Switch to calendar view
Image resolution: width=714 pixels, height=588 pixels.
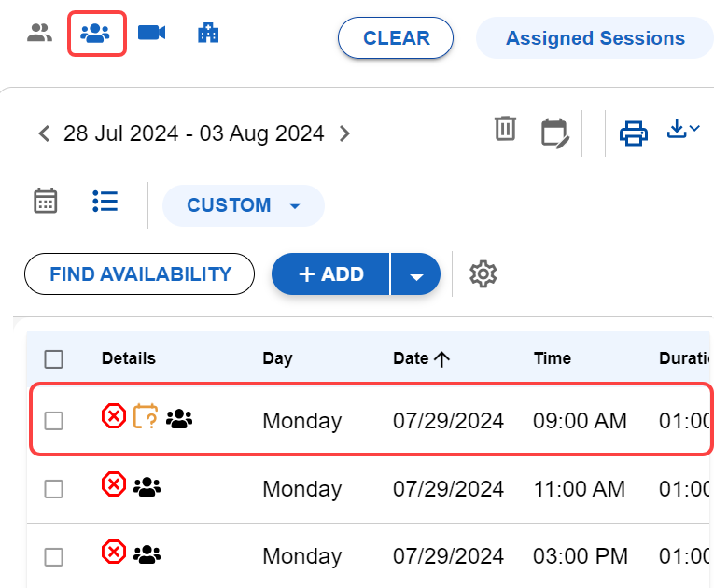[x=46, y=201]
